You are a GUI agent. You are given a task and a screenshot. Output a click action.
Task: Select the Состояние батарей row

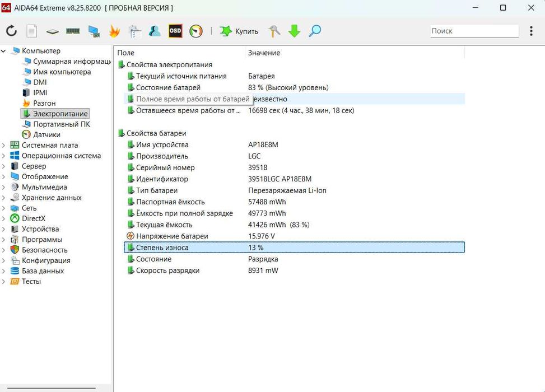(x=294, y=87)
